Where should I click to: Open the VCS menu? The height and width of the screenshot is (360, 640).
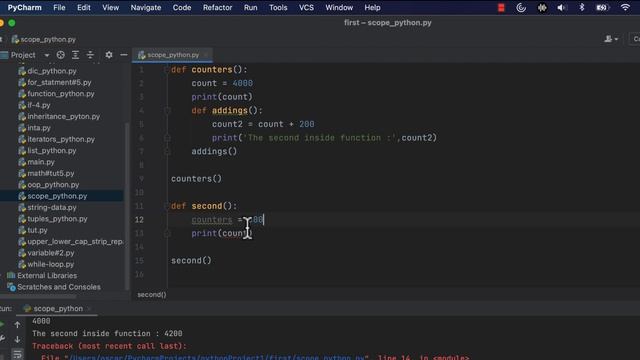[x=306, y=7]
